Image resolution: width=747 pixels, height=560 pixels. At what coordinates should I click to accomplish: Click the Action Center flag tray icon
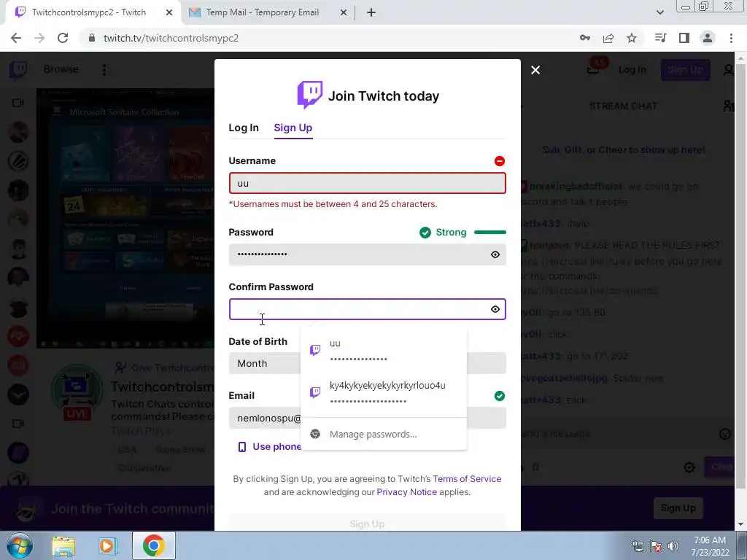pyautogui.click(x=656, y=547)
